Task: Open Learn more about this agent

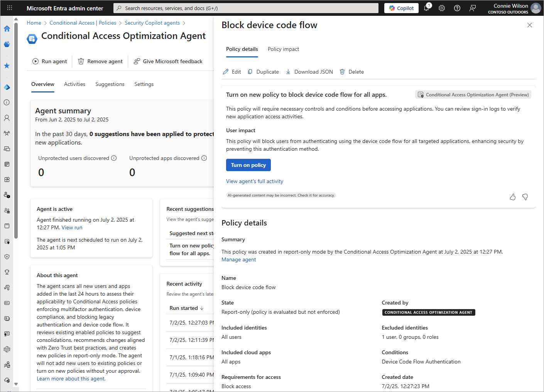Action: [x=71, y=379]
